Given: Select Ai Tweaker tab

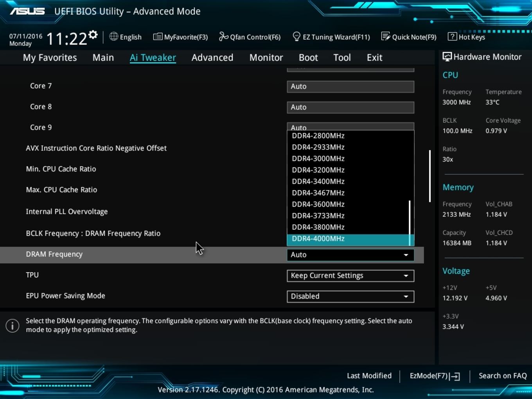Looking at the screenshot, I should click(153, 58).
